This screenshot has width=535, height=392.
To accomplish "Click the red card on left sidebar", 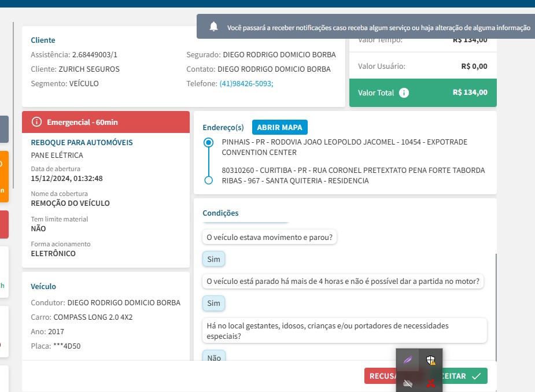I will 4,224.
